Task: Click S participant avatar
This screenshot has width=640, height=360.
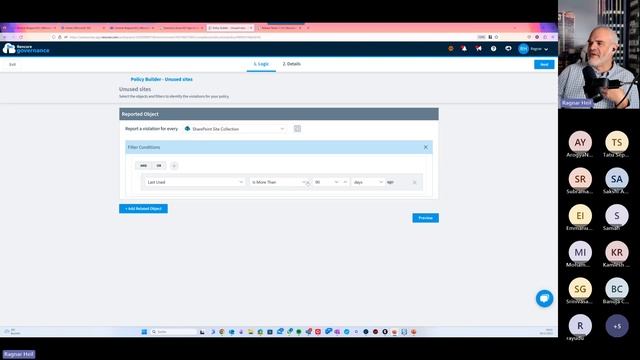Action: pos(617,216)
